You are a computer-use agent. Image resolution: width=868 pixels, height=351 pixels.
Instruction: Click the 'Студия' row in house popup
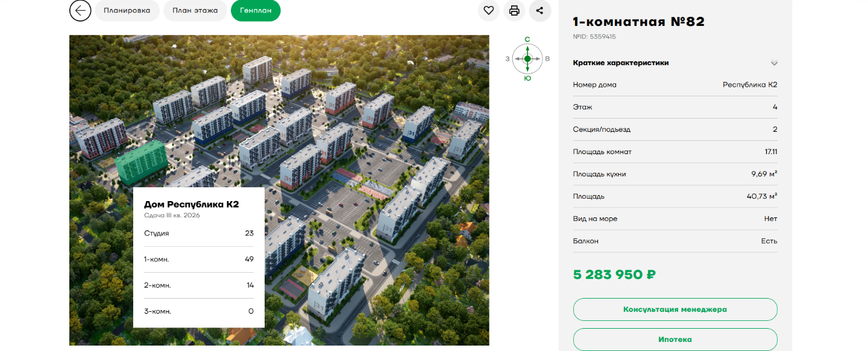point(198,233)
